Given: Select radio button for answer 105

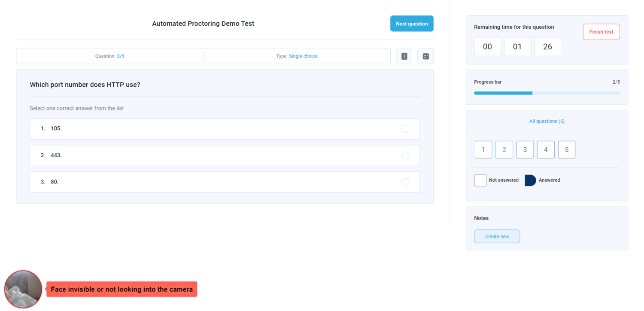Looking at the screenshot, I should (405, 129).
